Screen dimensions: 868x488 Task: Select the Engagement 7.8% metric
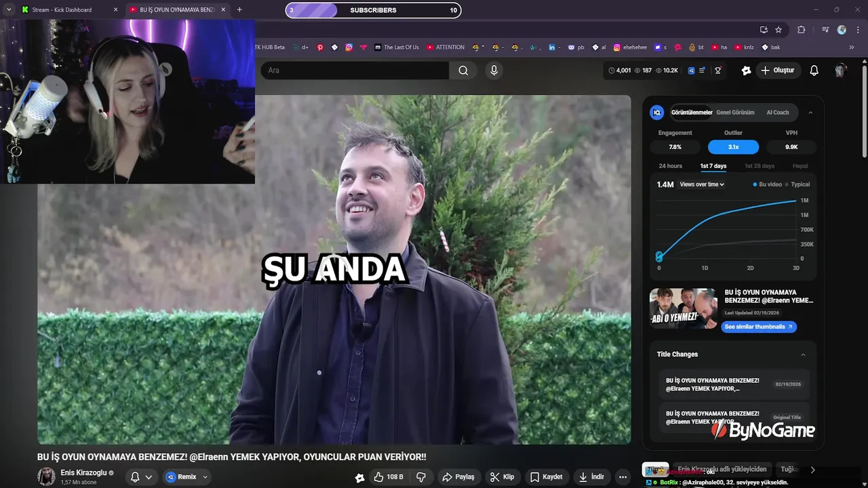point(675,147)
